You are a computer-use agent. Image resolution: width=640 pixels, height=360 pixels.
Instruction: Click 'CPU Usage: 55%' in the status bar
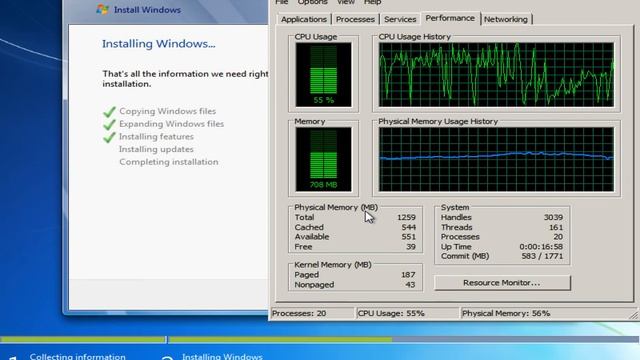click(x=391, y=313)
